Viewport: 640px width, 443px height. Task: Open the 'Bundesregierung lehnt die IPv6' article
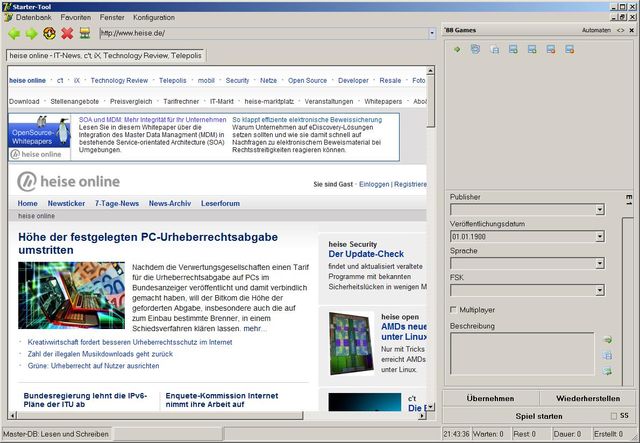pyautogui.click(x=85, y=400)
